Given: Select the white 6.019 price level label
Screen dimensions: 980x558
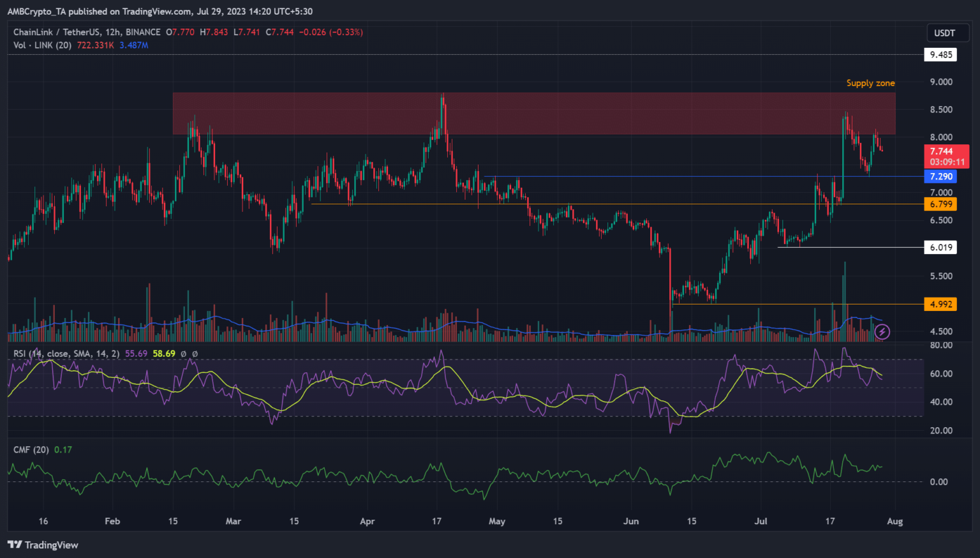Looking at the screenshot, I should tap(940, 248).
